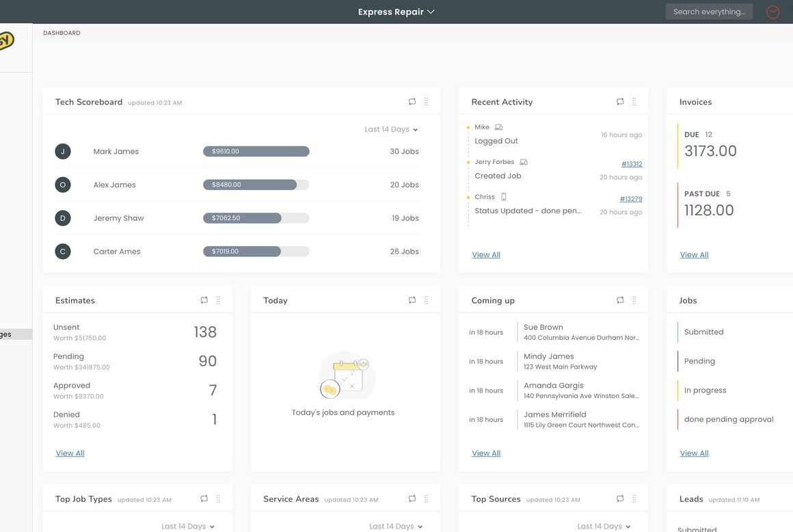
Task: Click View All in Jobs widget
Action: pos(694,453)
